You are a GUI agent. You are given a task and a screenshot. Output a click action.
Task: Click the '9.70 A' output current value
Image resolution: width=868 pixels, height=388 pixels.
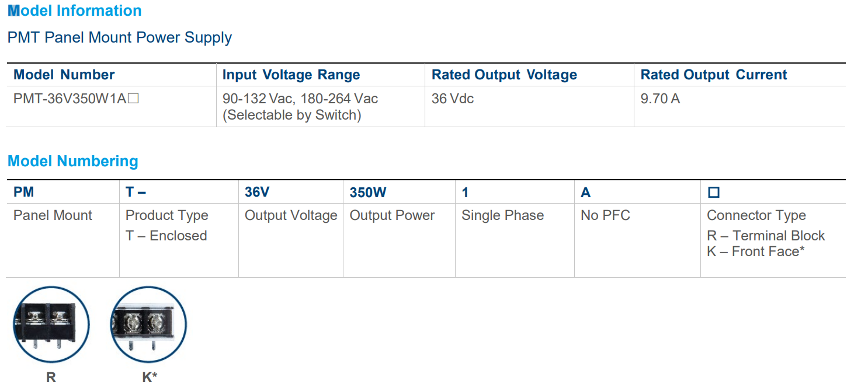pos(660,99)
